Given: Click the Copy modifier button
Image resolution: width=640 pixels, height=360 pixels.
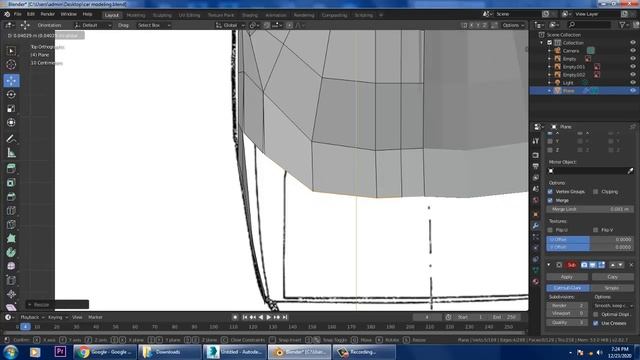Looking at the screenshot, I should click(613, 277).
